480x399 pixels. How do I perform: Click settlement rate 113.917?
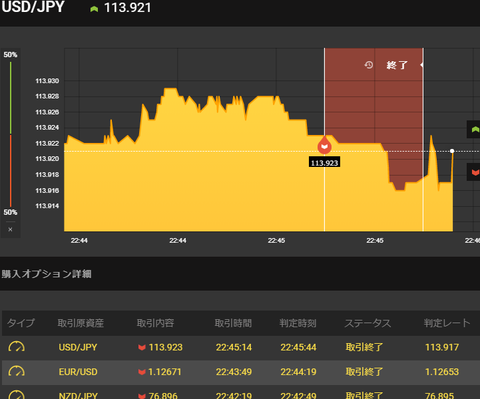442,347
